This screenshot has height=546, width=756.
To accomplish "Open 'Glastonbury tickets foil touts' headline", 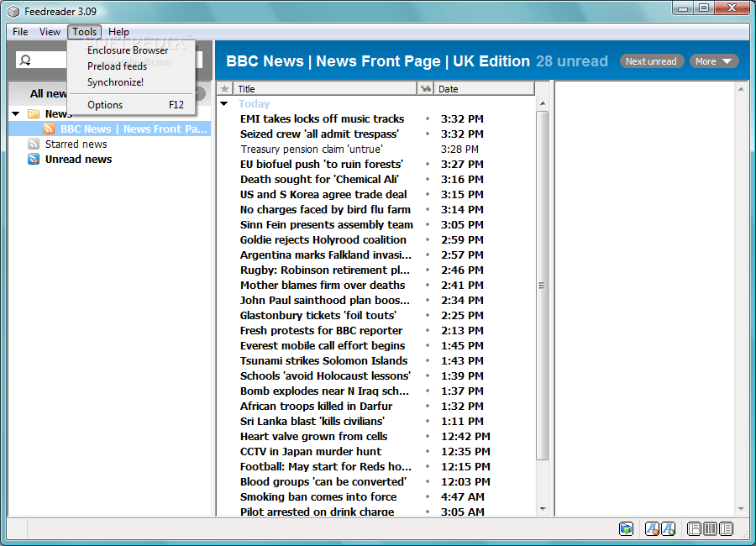I will tap(318, 315).
